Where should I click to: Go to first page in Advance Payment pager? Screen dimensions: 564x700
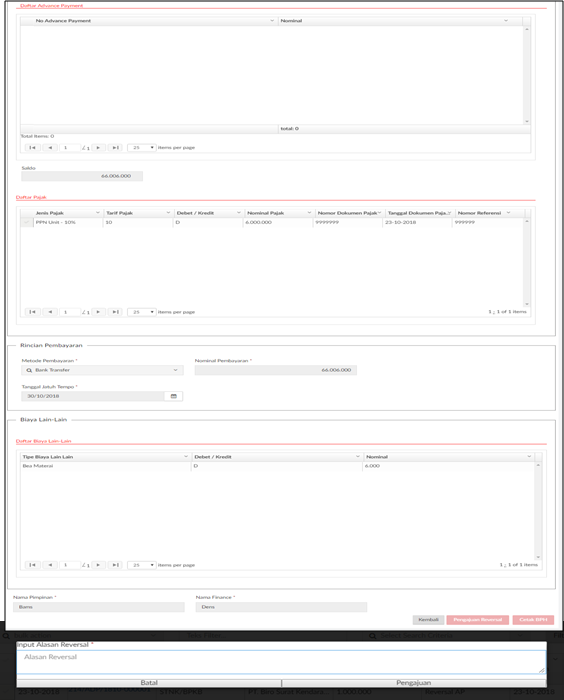[32, 147]
